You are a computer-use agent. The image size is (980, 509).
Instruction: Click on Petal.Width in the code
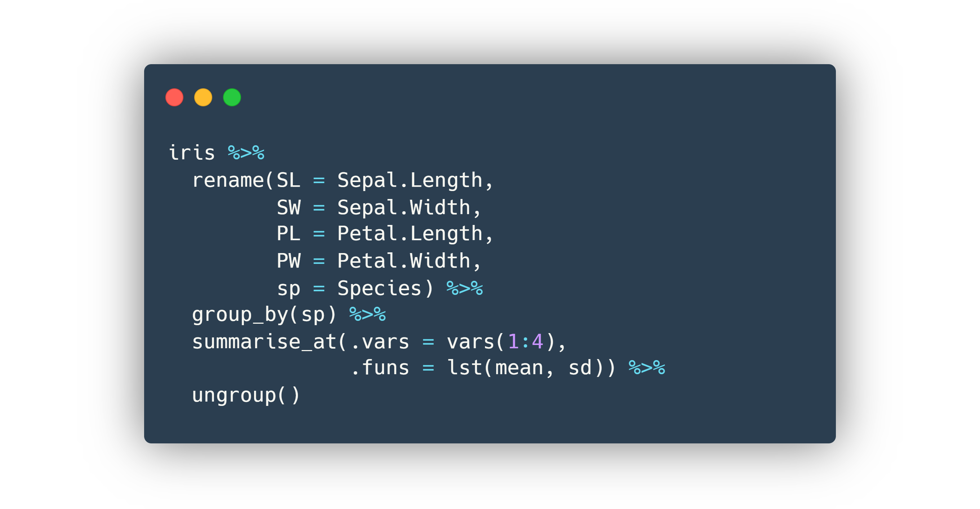pyautogui.click(x=404, y=261)
